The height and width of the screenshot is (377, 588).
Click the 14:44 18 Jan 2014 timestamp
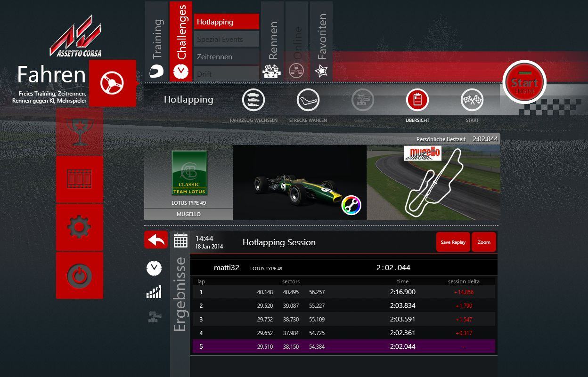(209, 242)
